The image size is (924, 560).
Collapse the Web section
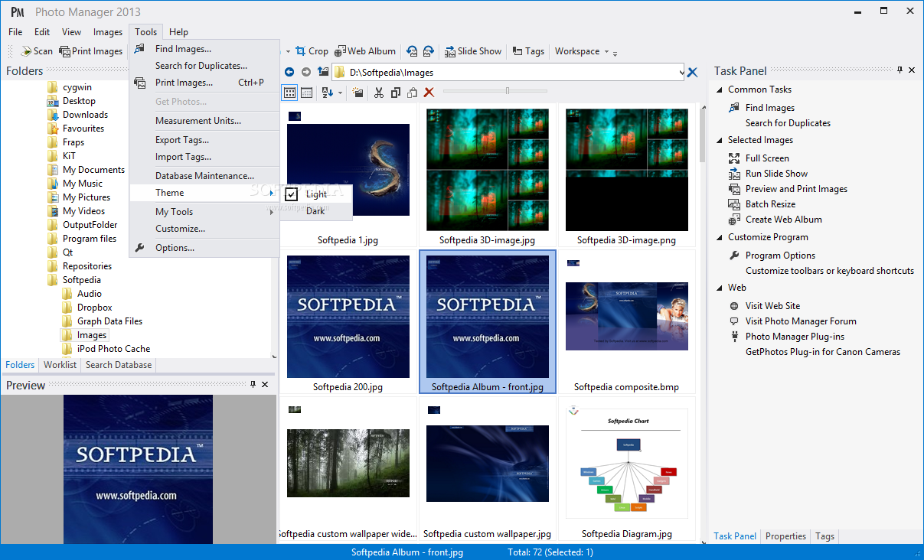[720, 288]
